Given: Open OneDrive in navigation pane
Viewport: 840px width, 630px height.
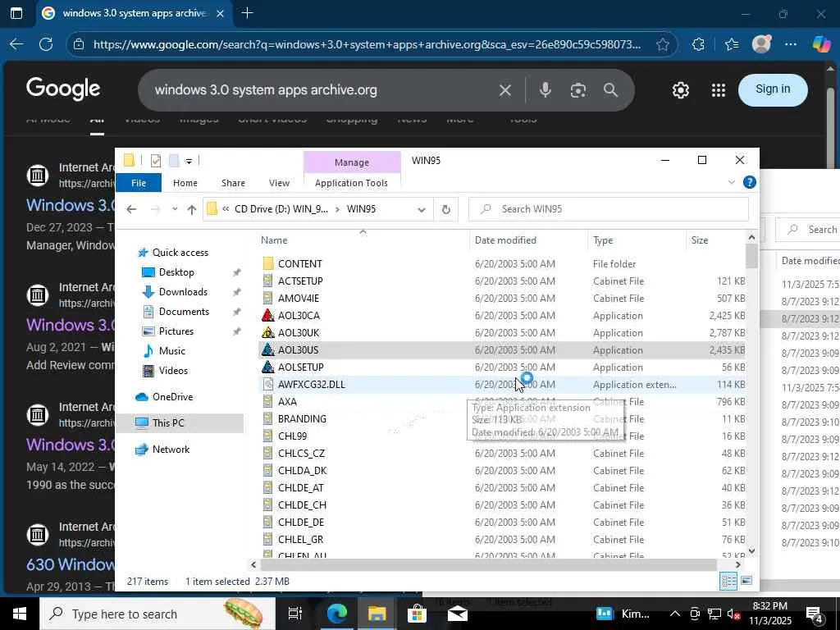Looking at the screenshot, I should click(172, 396).
